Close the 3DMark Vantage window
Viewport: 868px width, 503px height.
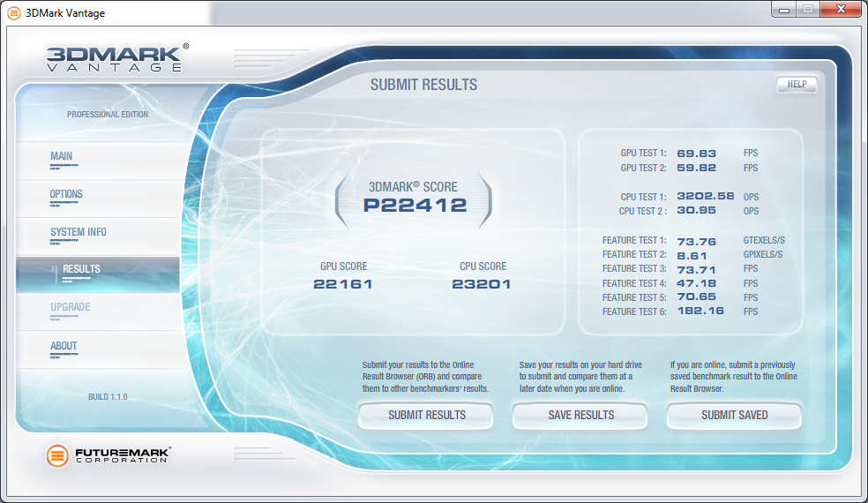click(841, 10)
